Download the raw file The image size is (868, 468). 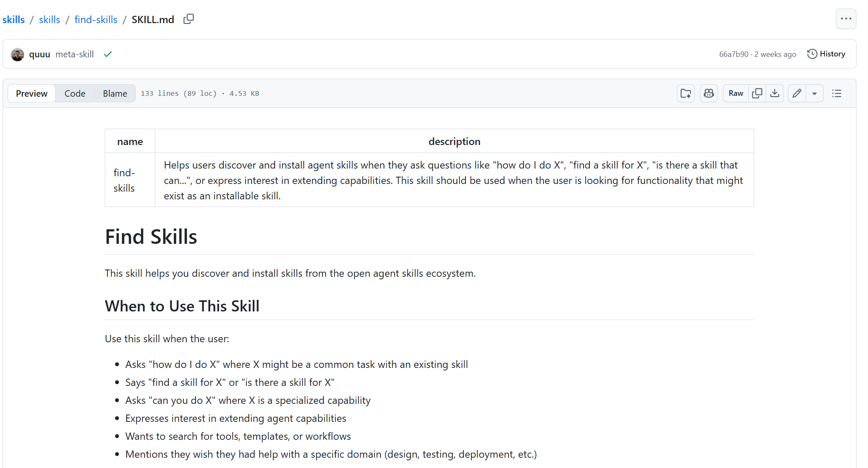[775, 93]
